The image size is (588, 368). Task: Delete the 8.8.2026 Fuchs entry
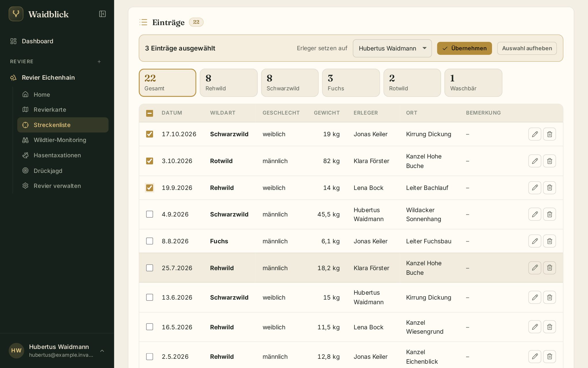pyautogui.click(x=549, y=241)
